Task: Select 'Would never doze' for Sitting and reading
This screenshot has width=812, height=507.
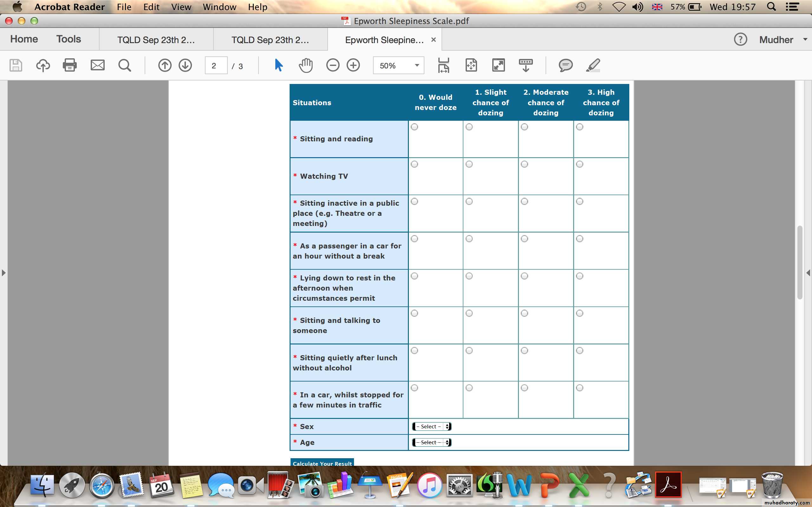Action: tap(414, 127)
